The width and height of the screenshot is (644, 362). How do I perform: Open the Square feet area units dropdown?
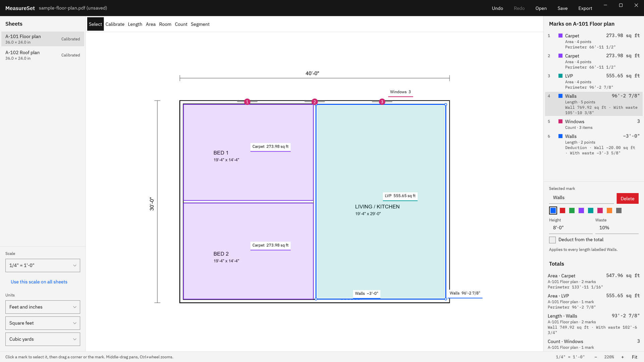click(43, 323)
